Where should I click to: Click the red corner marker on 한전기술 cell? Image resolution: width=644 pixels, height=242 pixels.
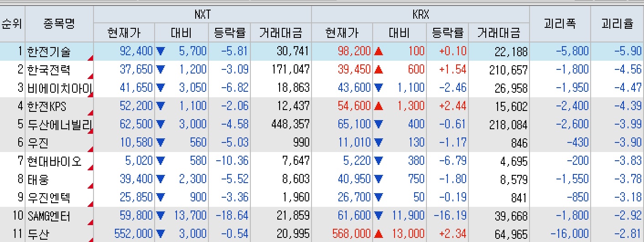[x=90, y=58]
